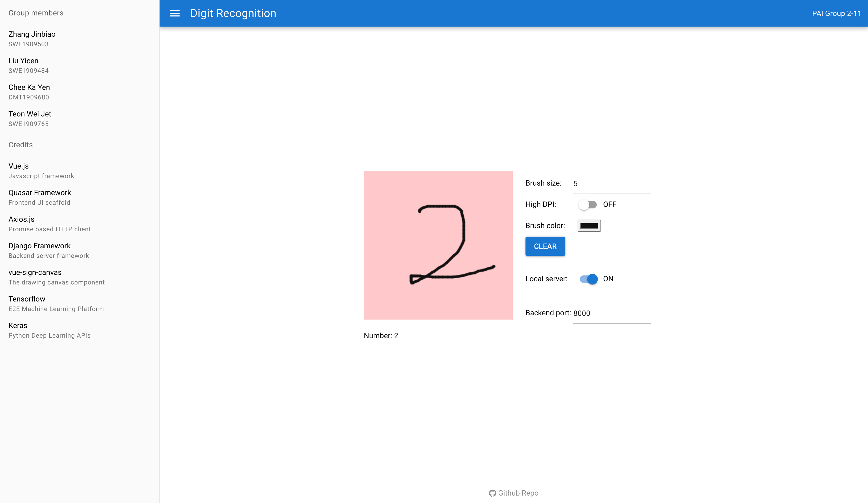The image size is (868, 503).
Task: Select Zhang Jinbiao in group members
Action: point(32,39)
